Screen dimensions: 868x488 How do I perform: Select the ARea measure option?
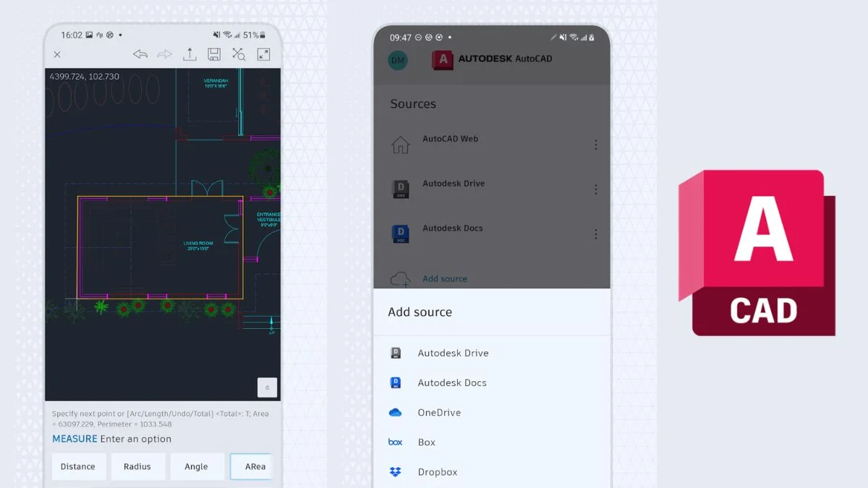coord(252,466)
